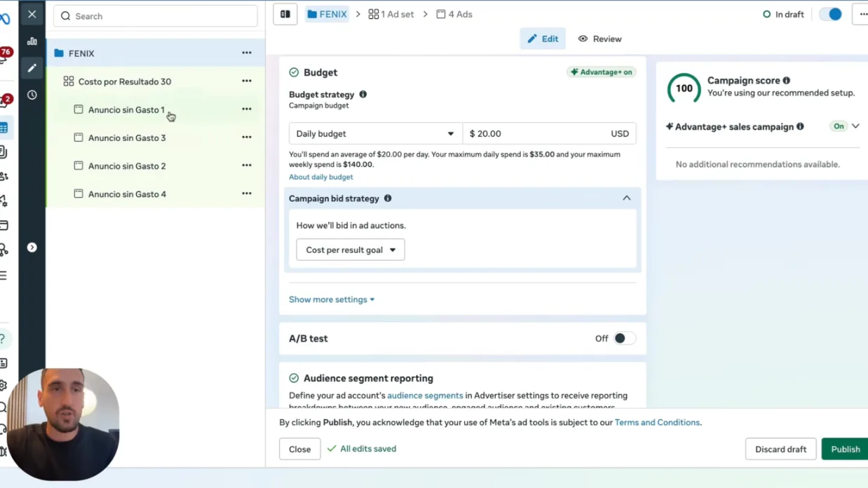
Task: Open the performance charts bar-graph icon
Action: coord(32,41)
